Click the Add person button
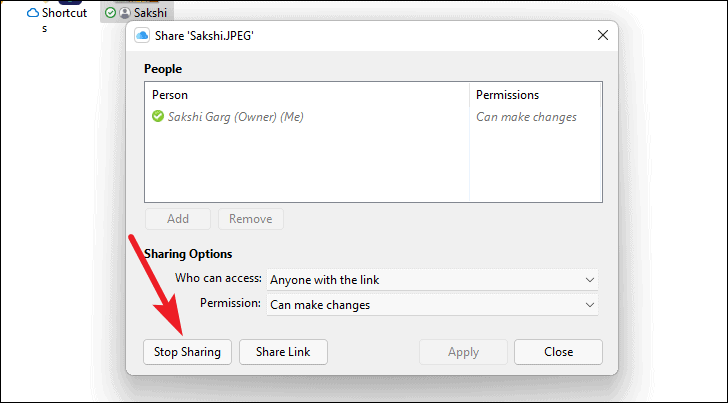 coord(178,219)
